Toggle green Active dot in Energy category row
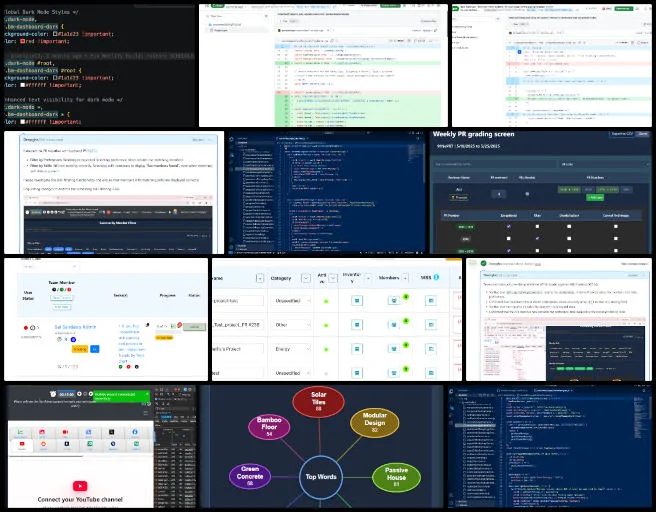Image resolution: width=656 pixels, height=512 pixels. [x=326, y=349]
